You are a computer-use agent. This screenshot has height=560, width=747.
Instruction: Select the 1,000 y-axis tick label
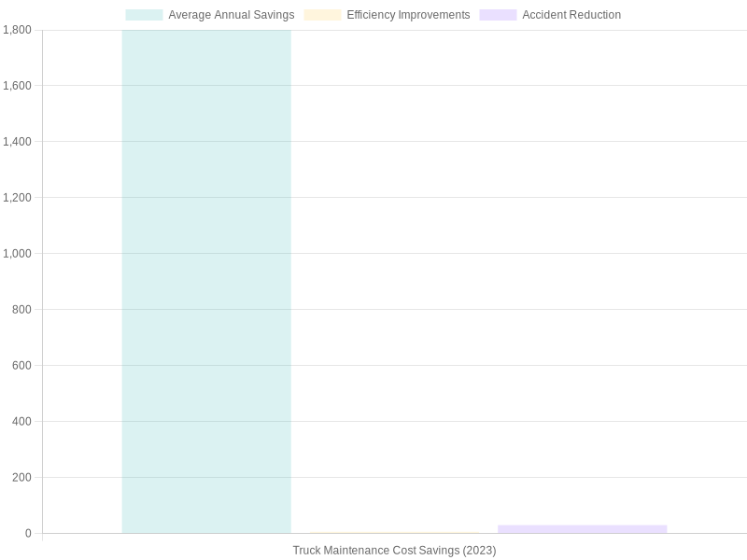click(17, 254)
